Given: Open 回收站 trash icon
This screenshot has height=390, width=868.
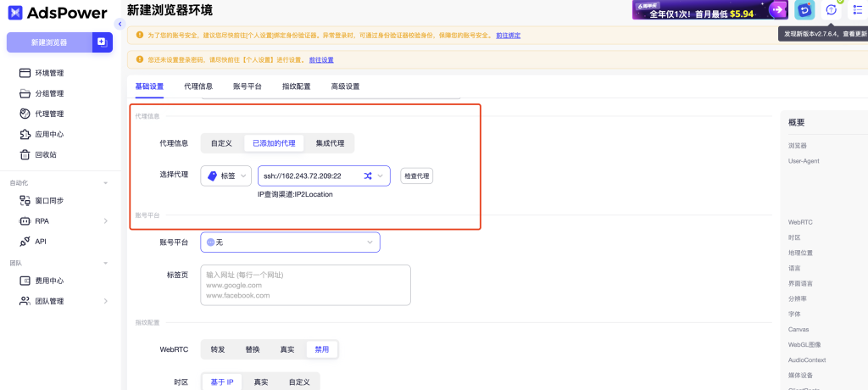Looking at the screenshot, I should (25, 154).
